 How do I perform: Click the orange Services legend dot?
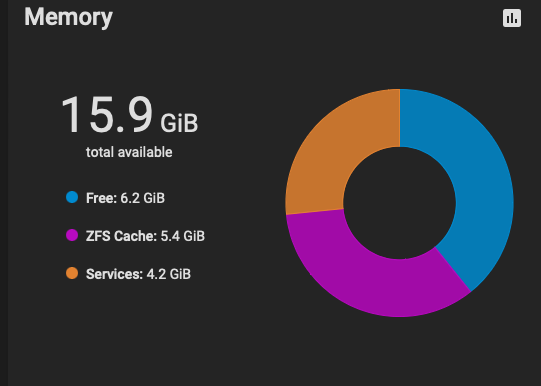click(x=72, y=273)
